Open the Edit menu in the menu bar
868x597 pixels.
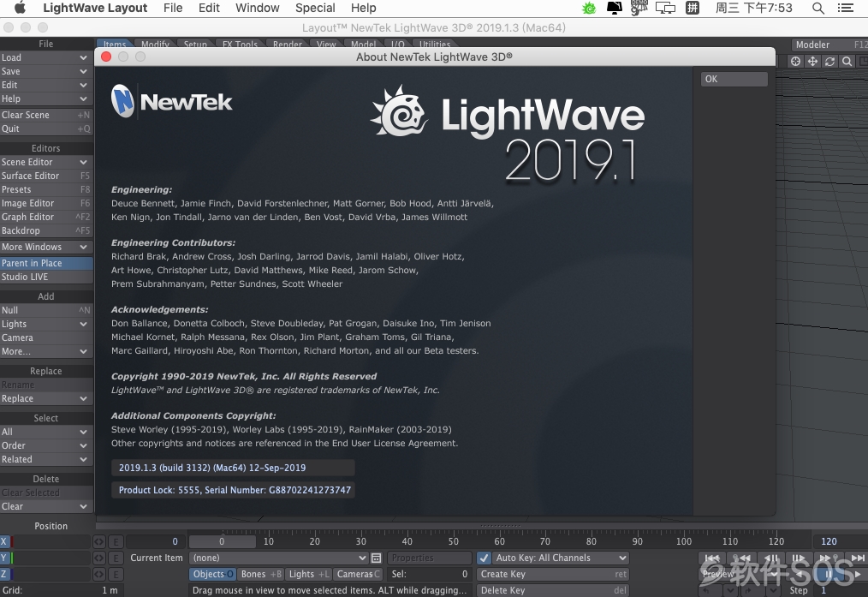click(209, 8)
